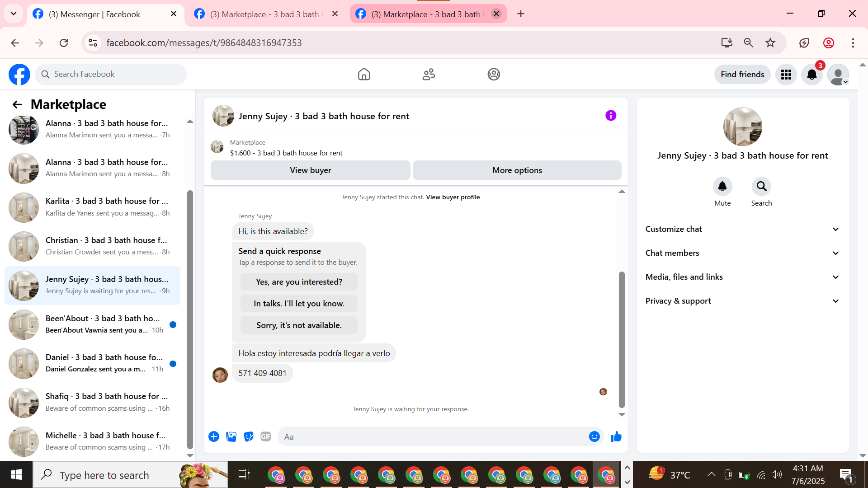Click the View buyer button
Screen dimensions: 868x488
click(311, 170)
